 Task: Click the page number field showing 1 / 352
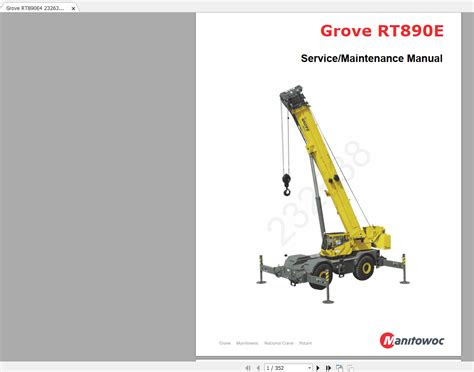pyautogui.click(x=288, y=368)
